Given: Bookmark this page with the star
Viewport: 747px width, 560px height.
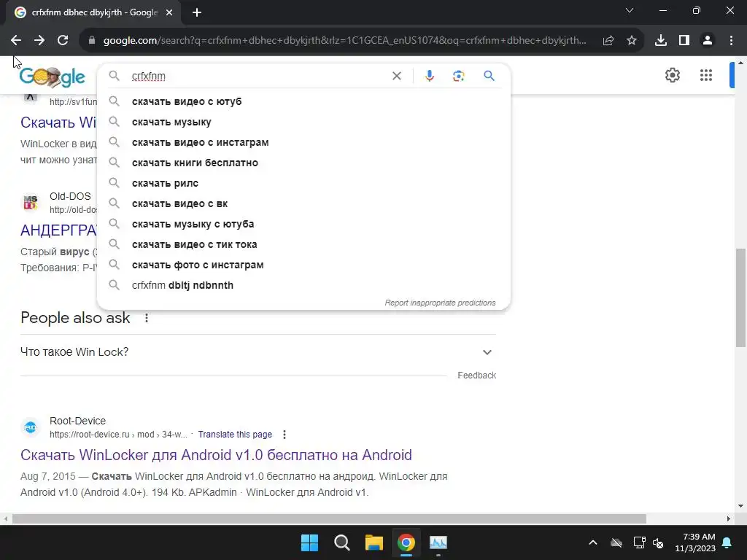Looking at the screenshot, I should coord(632,41).
